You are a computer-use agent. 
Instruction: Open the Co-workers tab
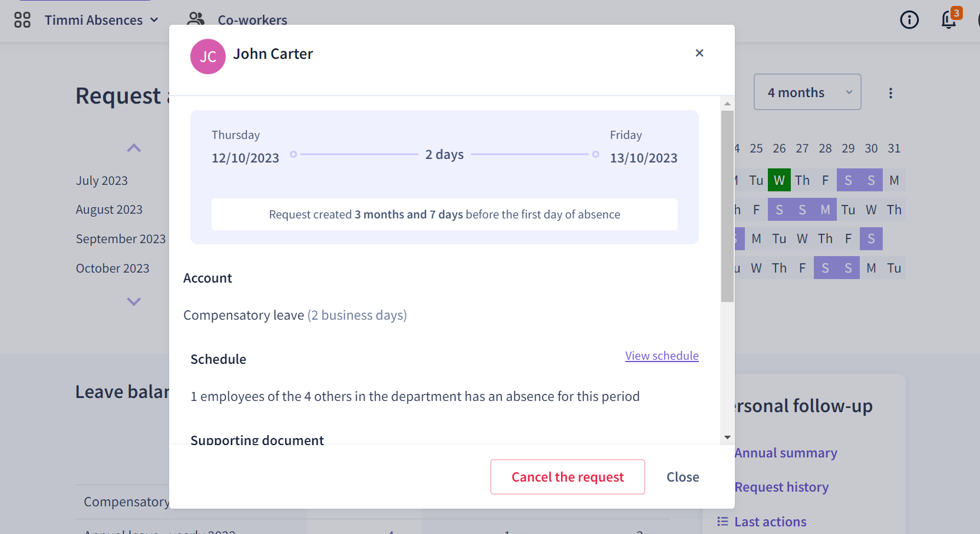click(x=237, y=20)
